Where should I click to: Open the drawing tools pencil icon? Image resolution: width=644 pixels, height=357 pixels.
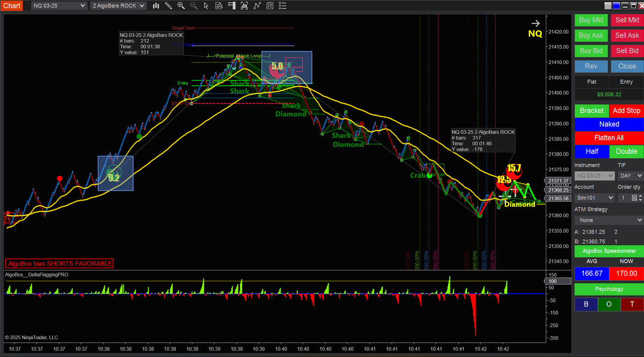(x=169, y=6)
